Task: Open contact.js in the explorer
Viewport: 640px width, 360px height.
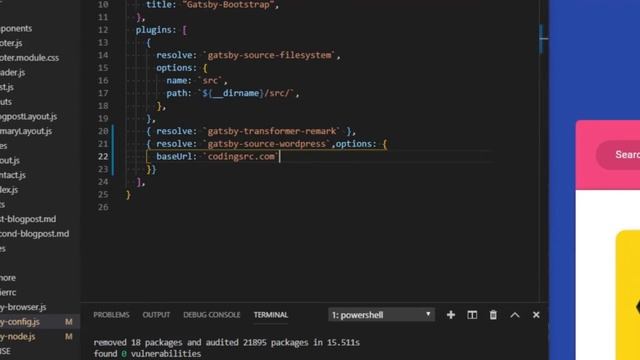Action: [13, 175]
